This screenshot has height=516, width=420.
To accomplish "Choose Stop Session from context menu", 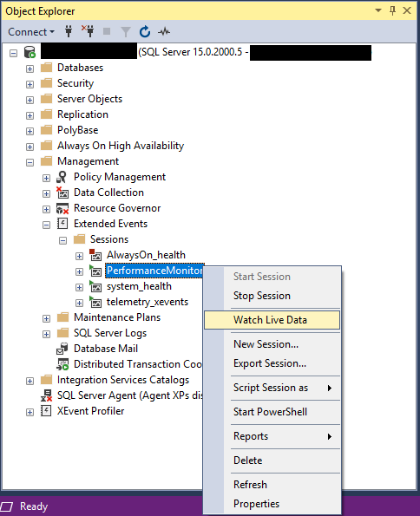I will (272, 296).
